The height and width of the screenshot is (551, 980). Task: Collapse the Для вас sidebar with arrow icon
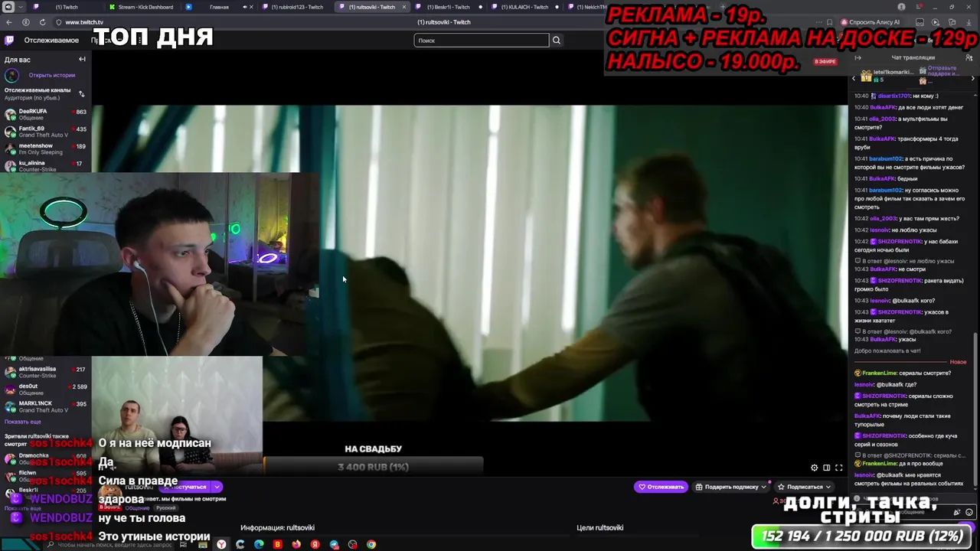tap(82, 59)
